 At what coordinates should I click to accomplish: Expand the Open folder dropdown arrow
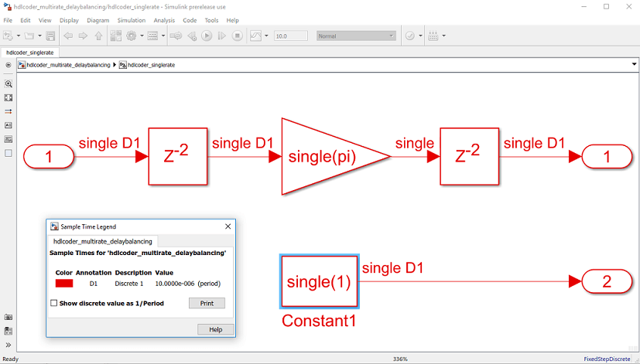click(x=39, y=36)
